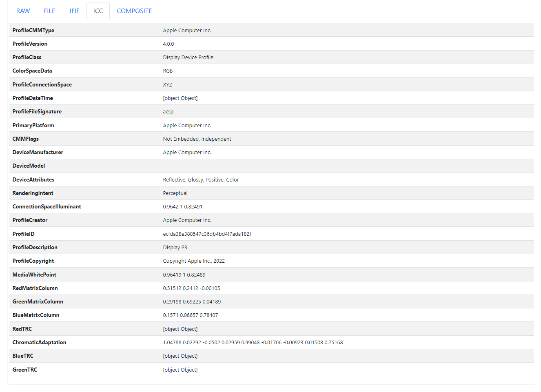Select the Display P3 description value
The image size is (541, 392).
click(x=175, y=248)
